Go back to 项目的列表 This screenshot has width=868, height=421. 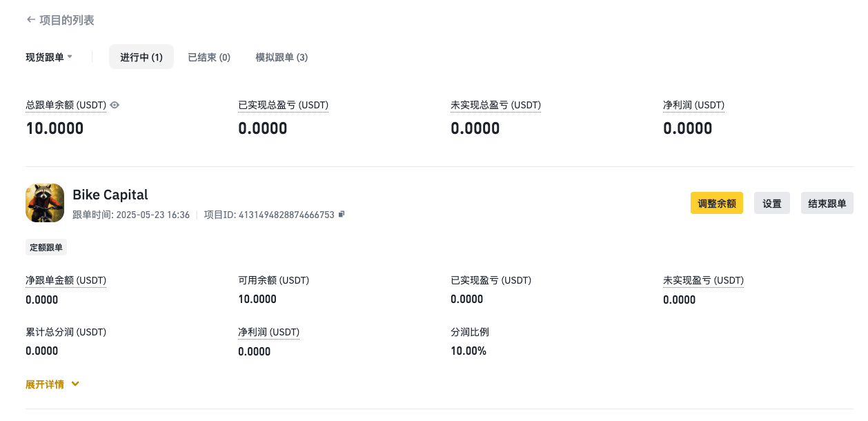67,20
